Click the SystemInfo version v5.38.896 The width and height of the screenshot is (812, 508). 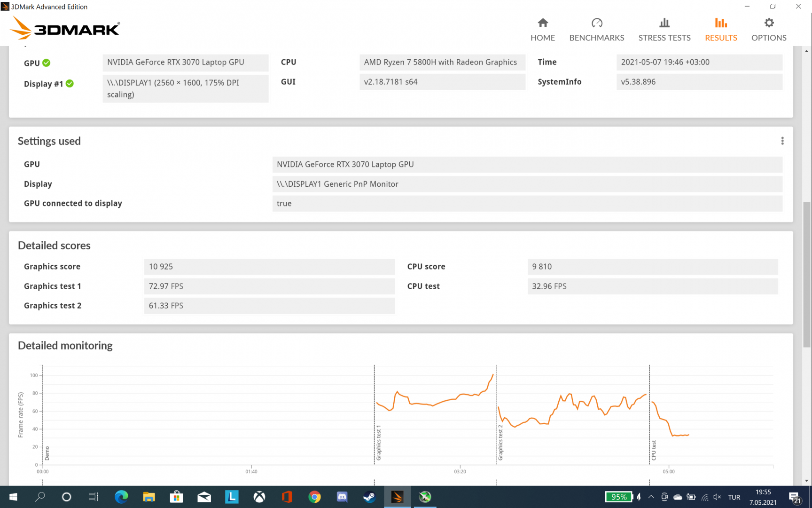pyautogui.click(x=699, y=82)
